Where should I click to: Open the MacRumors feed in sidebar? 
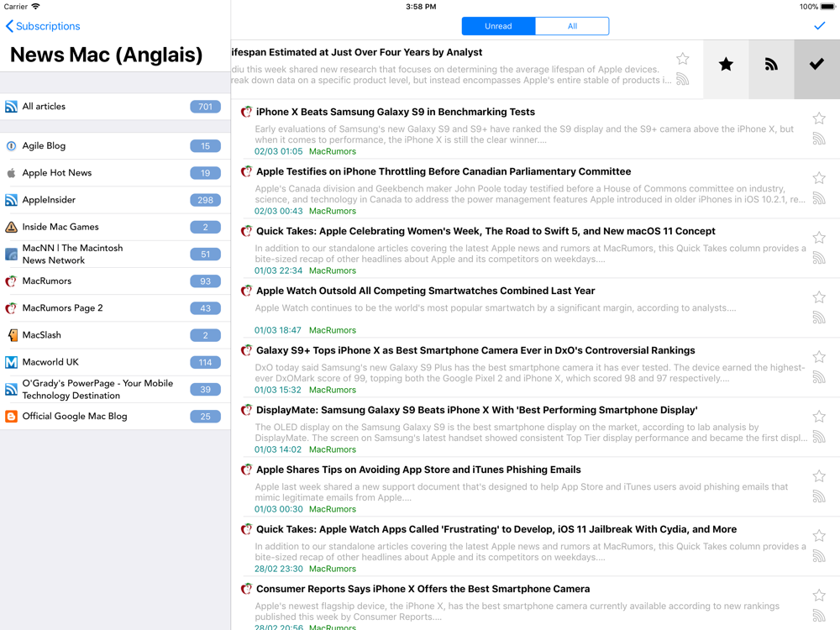(47, 281)
